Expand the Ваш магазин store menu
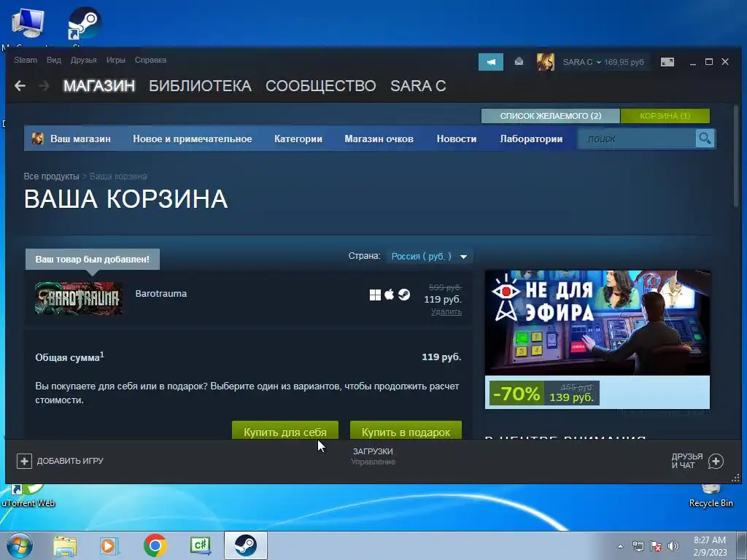 (80, 139)
